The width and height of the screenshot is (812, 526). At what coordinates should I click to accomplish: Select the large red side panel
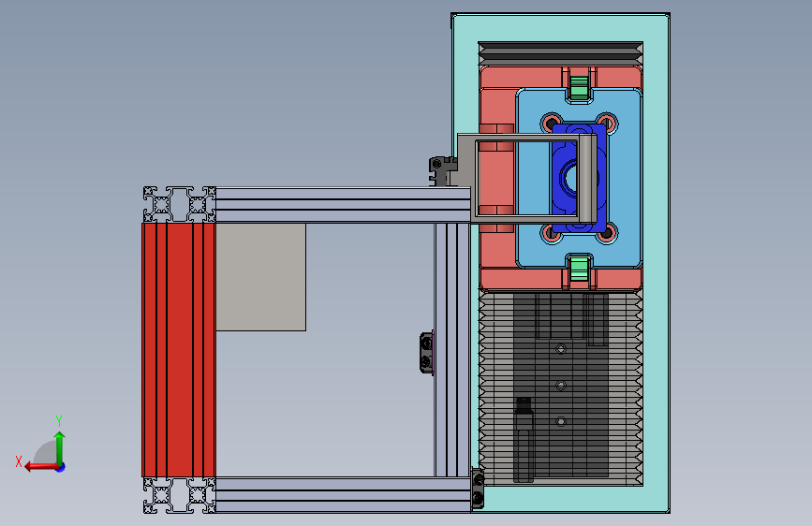pos(179,350)
